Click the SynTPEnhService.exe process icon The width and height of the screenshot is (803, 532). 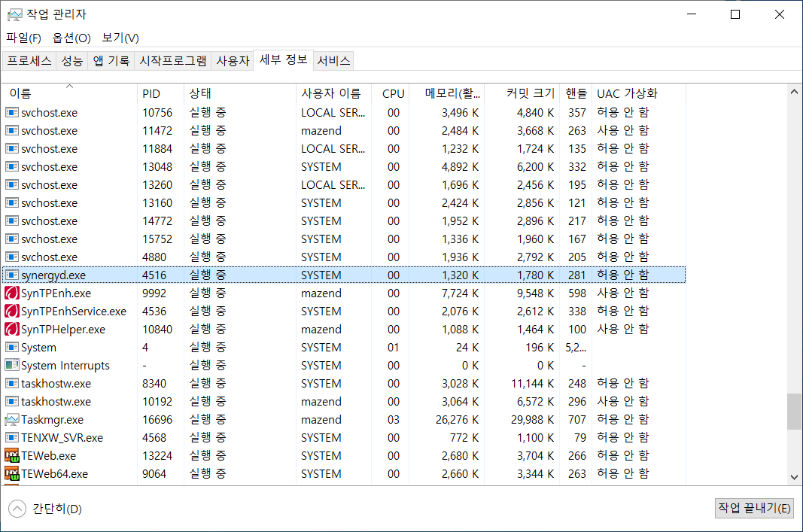(x=12, y=312)
